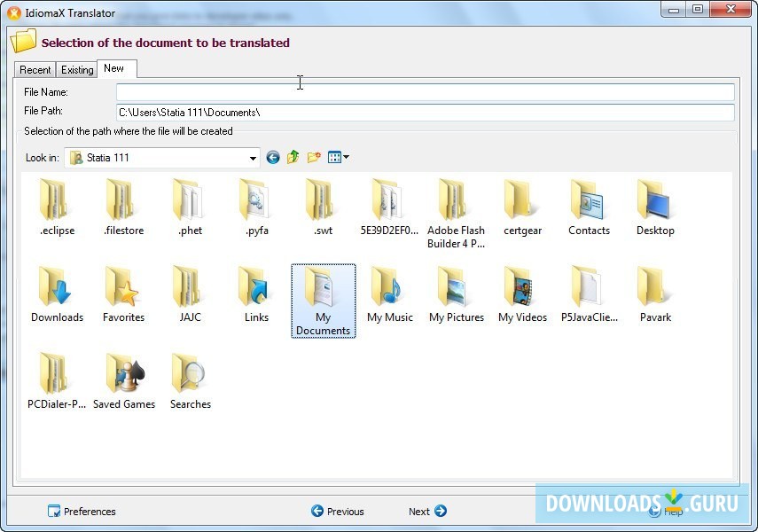Open Preferences
Screen dimensions: 758x532
point(82,512)
